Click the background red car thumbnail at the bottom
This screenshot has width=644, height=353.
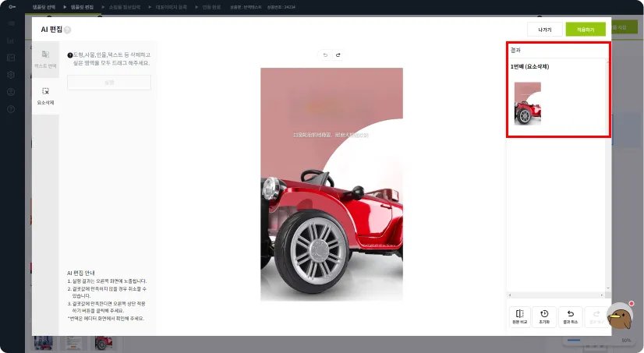(104, 343)
